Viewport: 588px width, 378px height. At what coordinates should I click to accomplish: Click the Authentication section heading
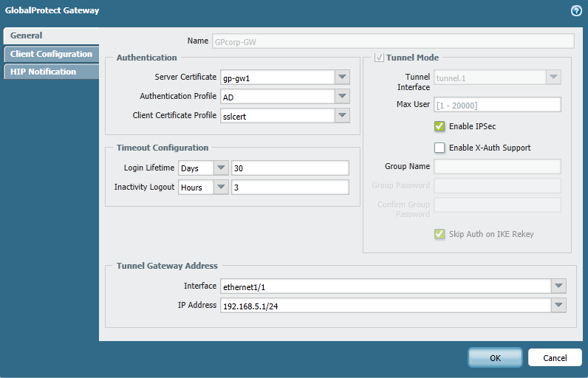146,58
